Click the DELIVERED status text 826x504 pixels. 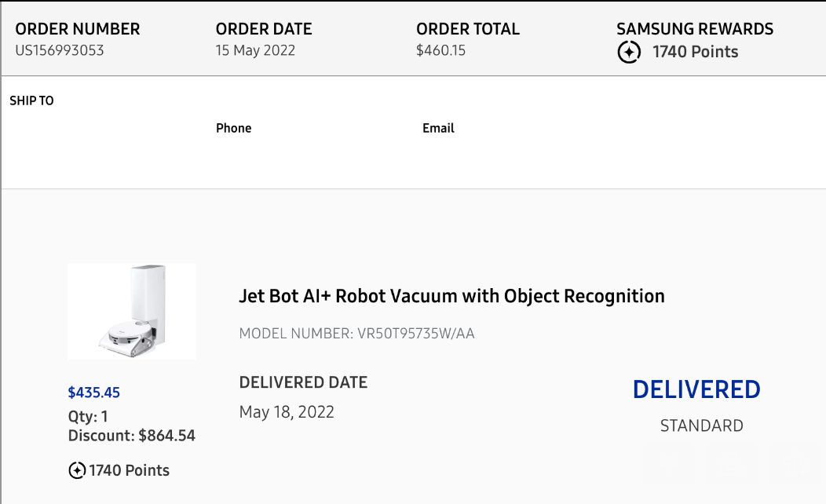pos(696,390)
